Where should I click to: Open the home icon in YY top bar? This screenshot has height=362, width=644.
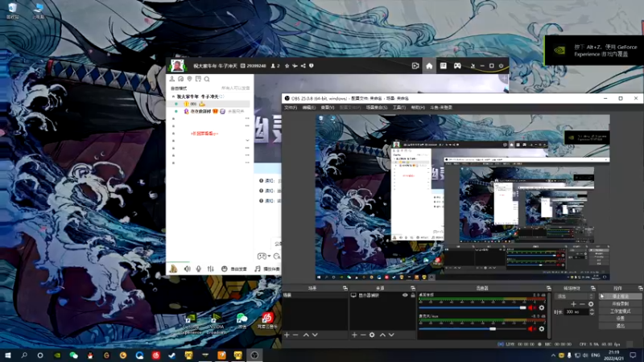(429, 65)
